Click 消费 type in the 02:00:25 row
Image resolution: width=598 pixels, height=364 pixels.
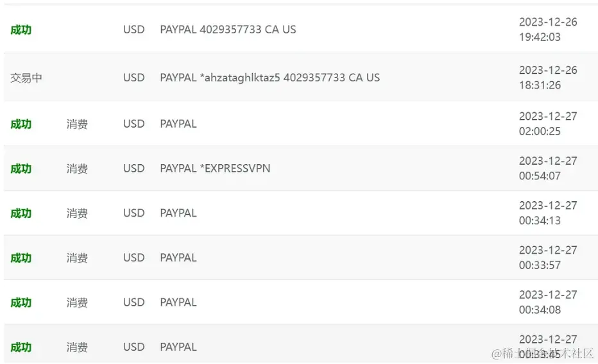click(77, 124)
